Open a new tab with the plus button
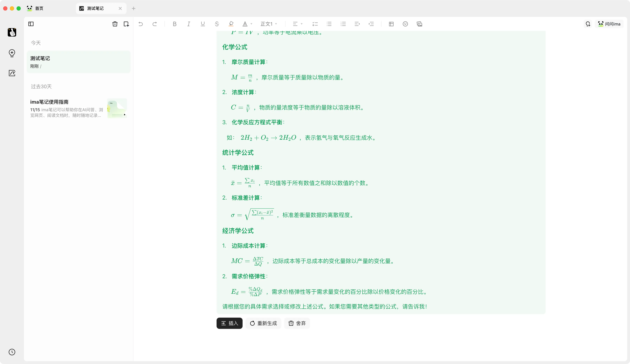 pos(133,8)
